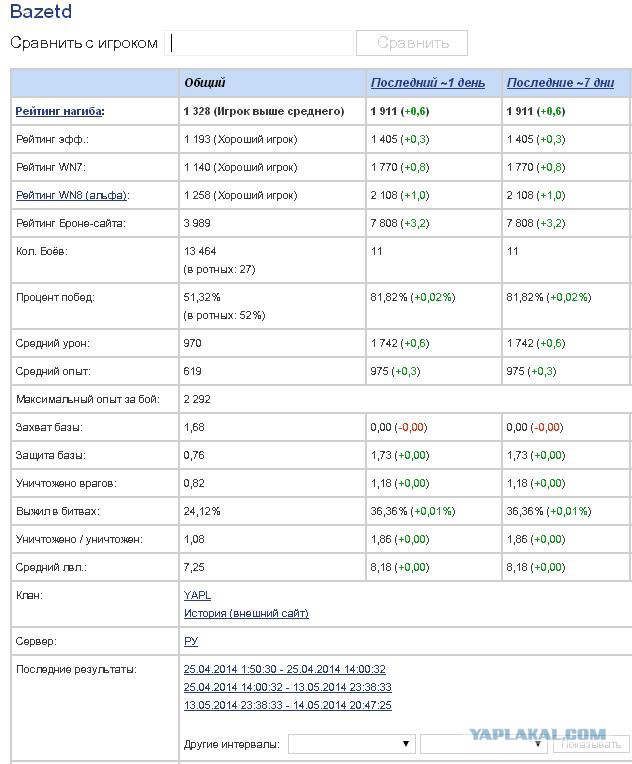
Task: Select 7-day Захват базы value 0,00 (-0,00)
Action: (x=535, y=427)
